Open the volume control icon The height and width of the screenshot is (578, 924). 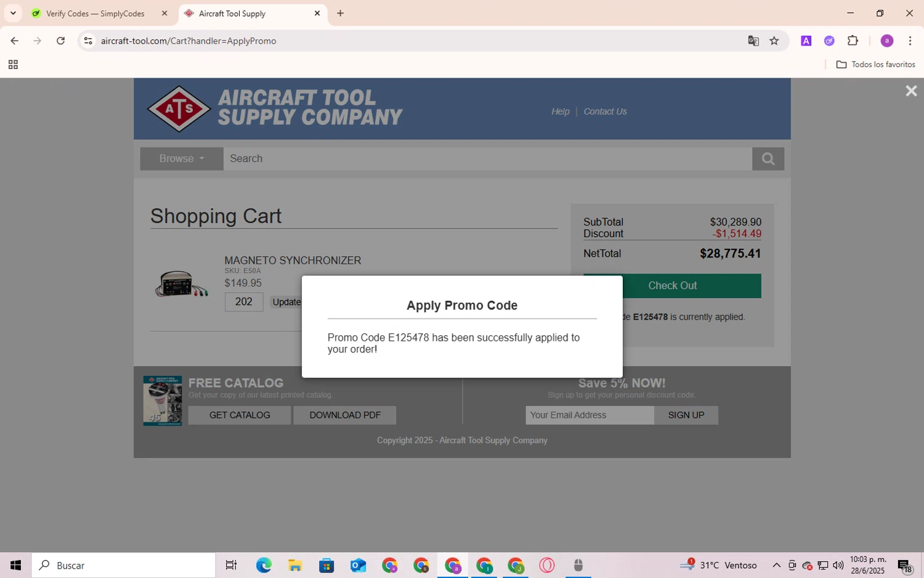[x=838, y=565]
